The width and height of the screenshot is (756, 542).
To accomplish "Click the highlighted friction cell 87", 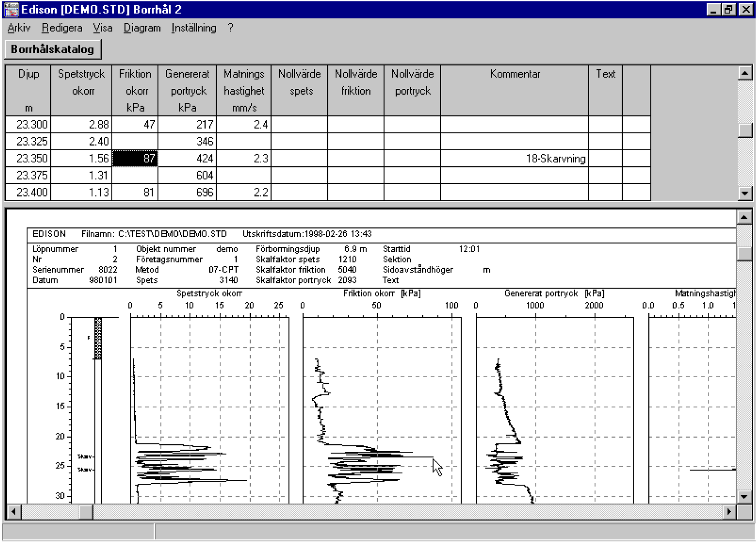I will pos(135,158).
